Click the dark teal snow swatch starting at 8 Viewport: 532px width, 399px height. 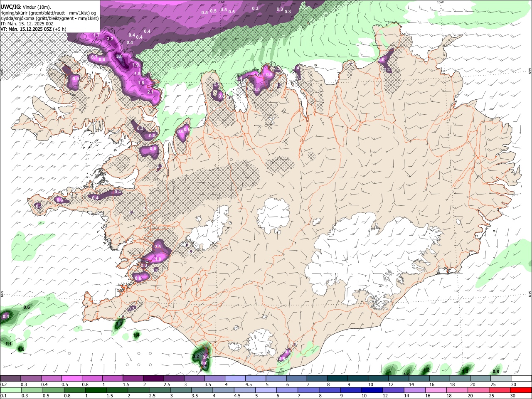337,378
